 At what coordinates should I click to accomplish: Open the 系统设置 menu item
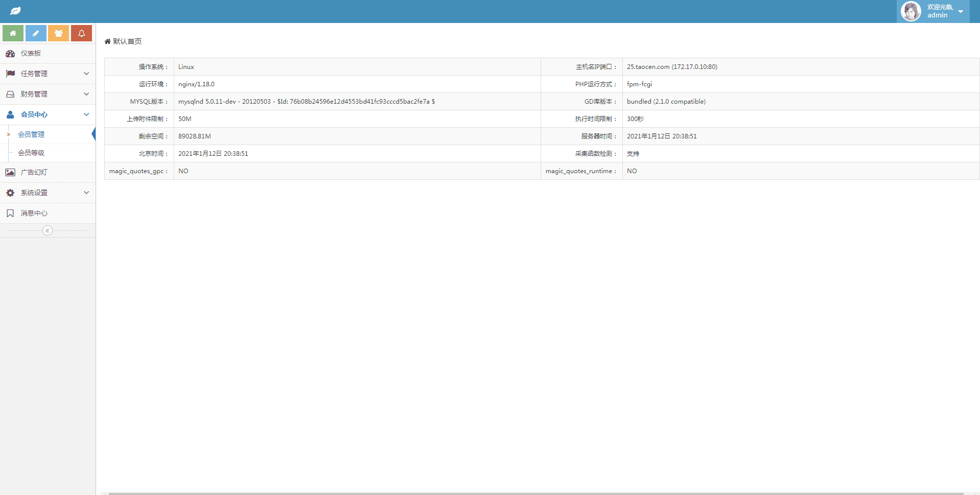pos(34,193)
